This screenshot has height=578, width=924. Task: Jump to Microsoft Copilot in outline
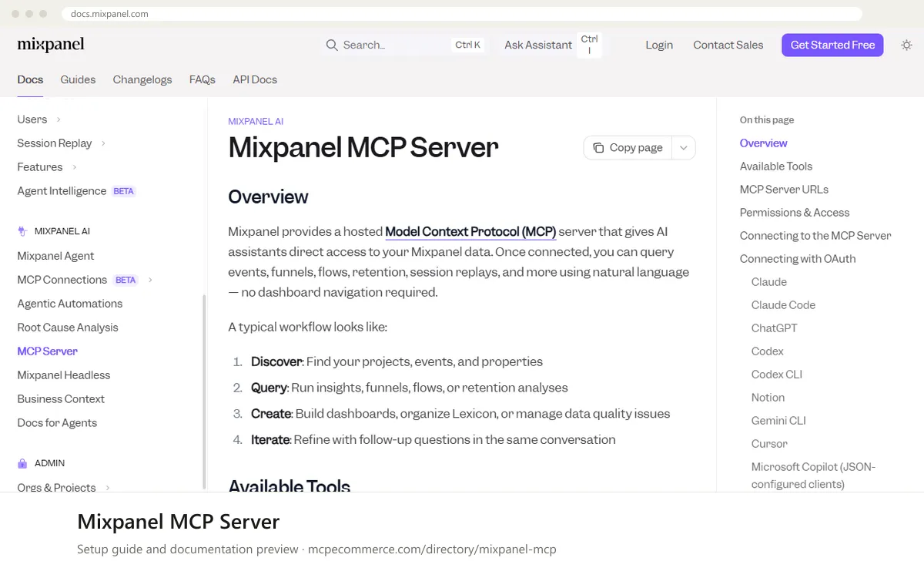[x=813, y=476]
